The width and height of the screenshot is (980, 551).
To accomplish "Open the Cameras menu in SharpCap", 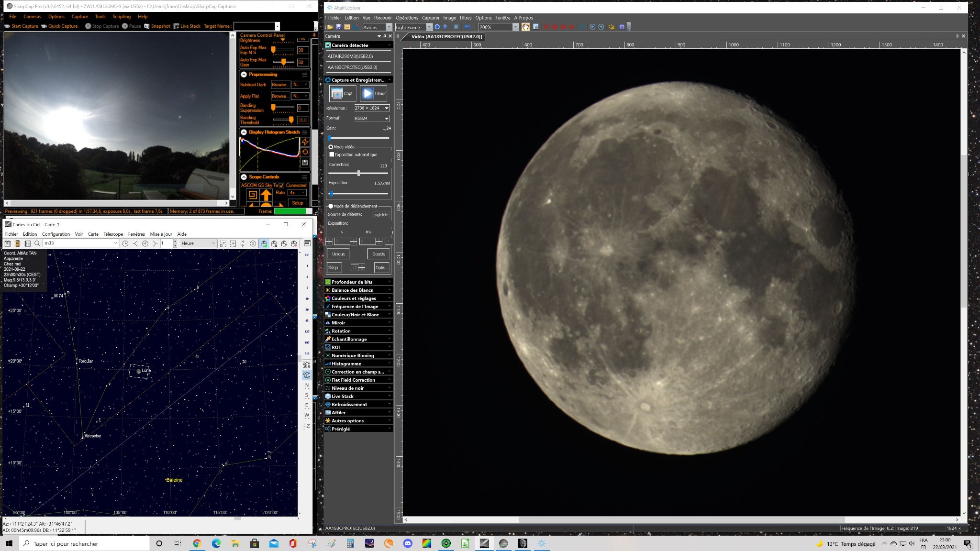I will [32, 17].
